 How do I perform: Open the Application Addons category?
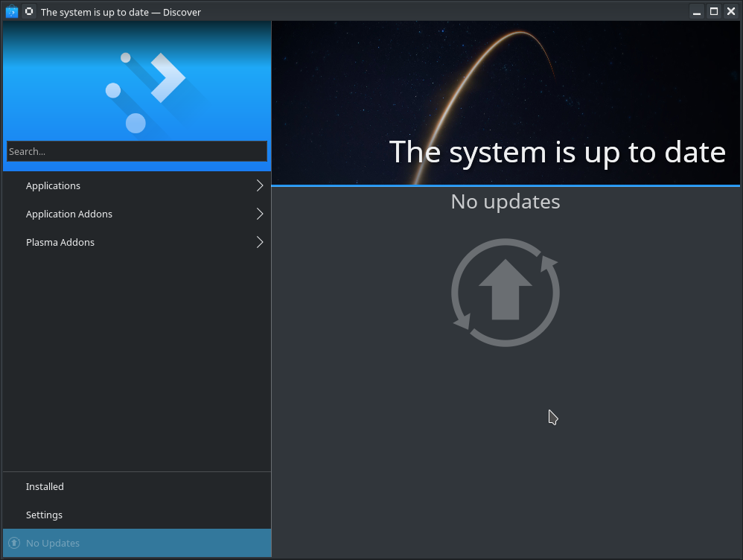[137, 214]
